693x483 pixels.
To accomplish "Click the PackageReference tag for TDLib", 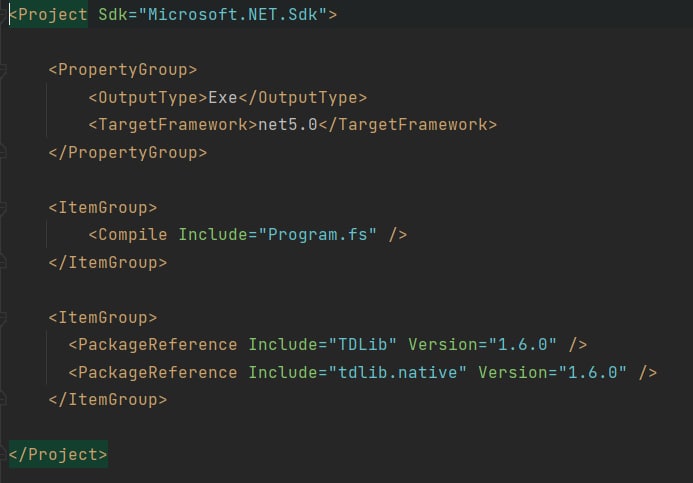I will pyautogui.click(x=152, y=344).
